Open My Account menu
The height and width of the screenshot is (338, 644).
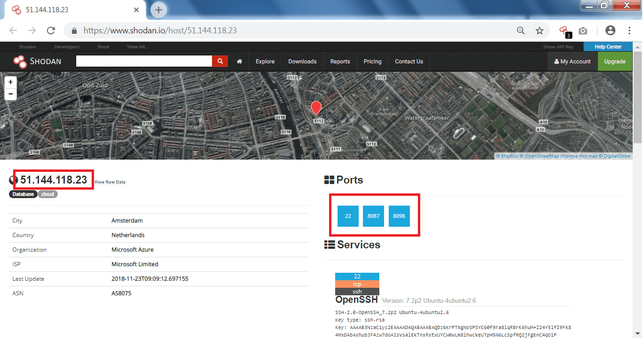click(x=573, y=61)
